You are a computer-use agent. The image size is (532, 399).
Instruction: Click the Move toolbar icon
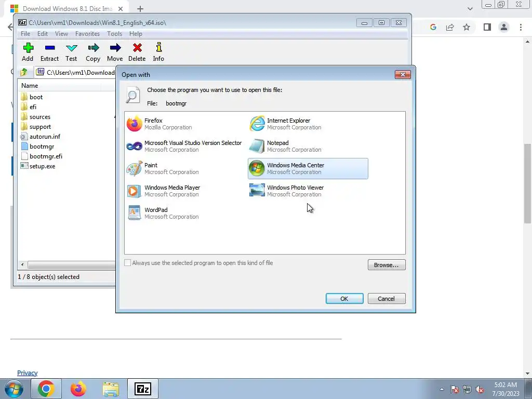(x=115, y=52)
